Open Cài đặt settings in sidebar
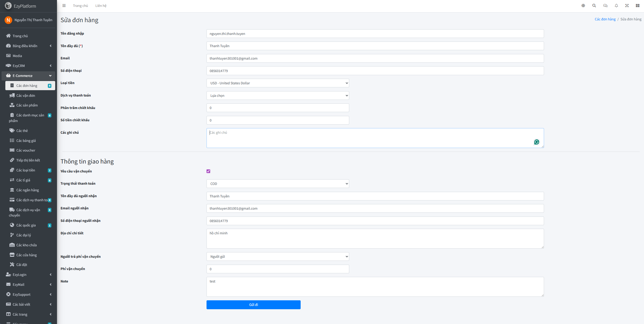The height and width of the screenshot is (324, 644). coord(22,265)
